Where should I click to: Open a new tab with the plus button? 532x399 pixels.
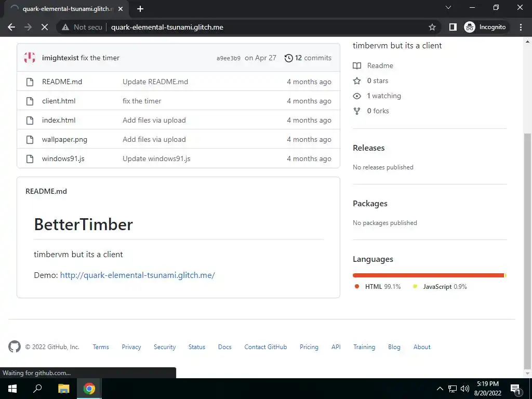point(140,9)
